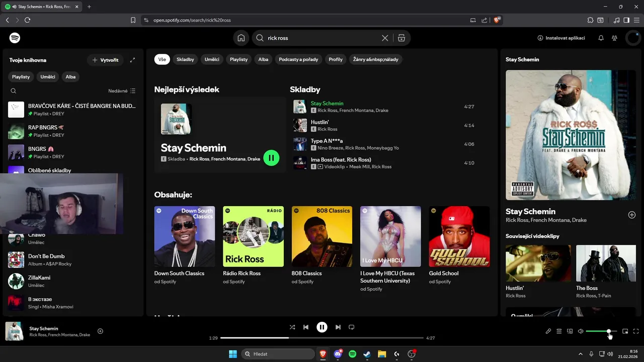Filter library by Playlisty chip
644x362 pixels.
pyautogui.click(x=21, y=77)
